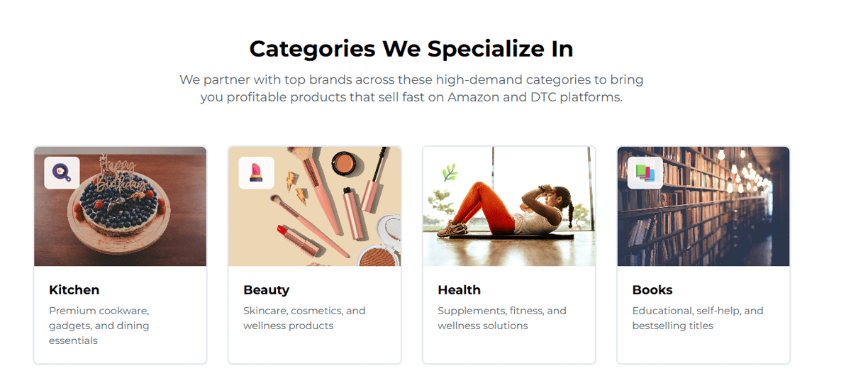Open the sit-up workout Health image
This screenshot has height=388, width=868.
point(509,206)
